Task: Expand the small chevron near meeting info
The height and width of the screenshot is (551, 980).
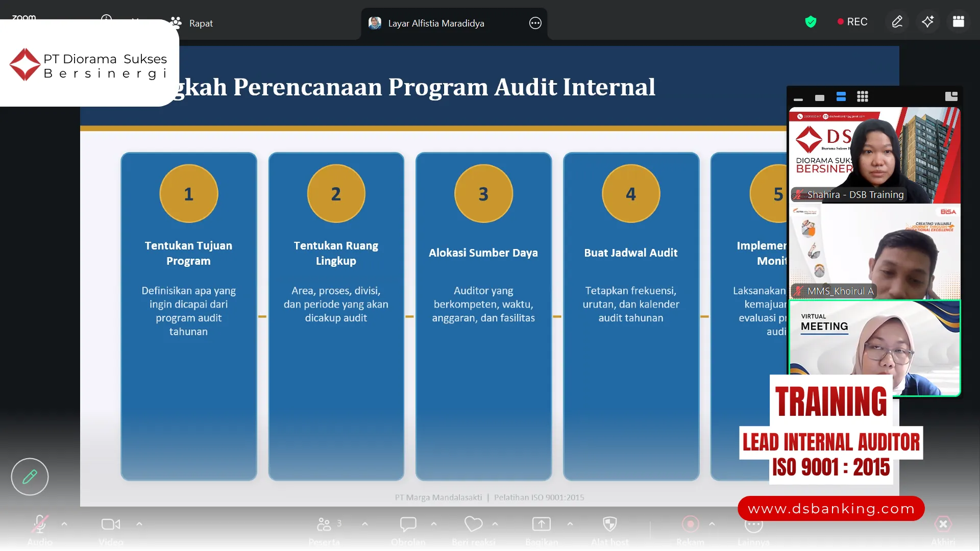Action: pos(135,20)
